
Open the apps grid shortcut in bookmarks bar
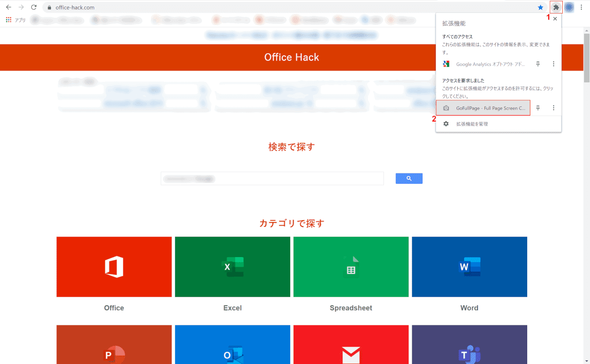click(8, 20)
